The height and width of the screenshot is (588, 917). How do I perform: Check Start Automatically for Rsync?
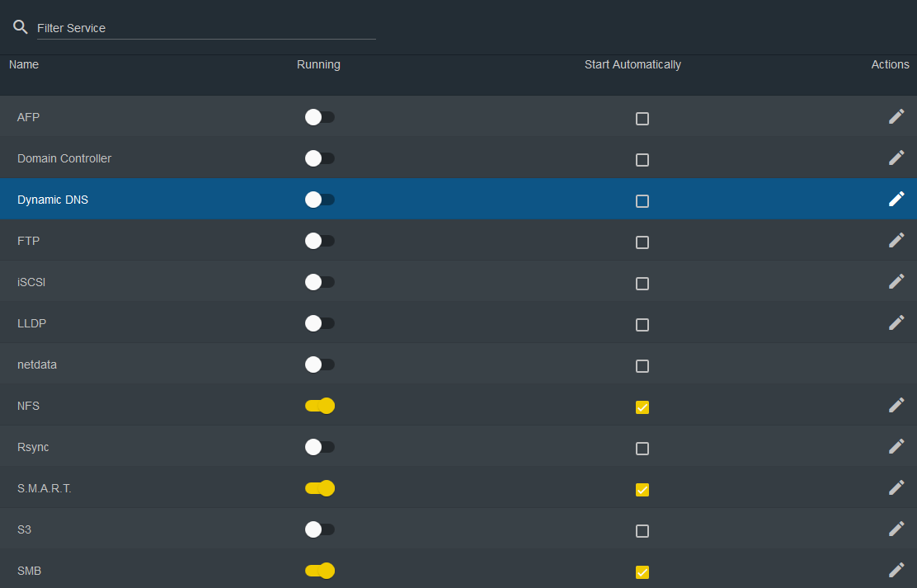[642, 449]
